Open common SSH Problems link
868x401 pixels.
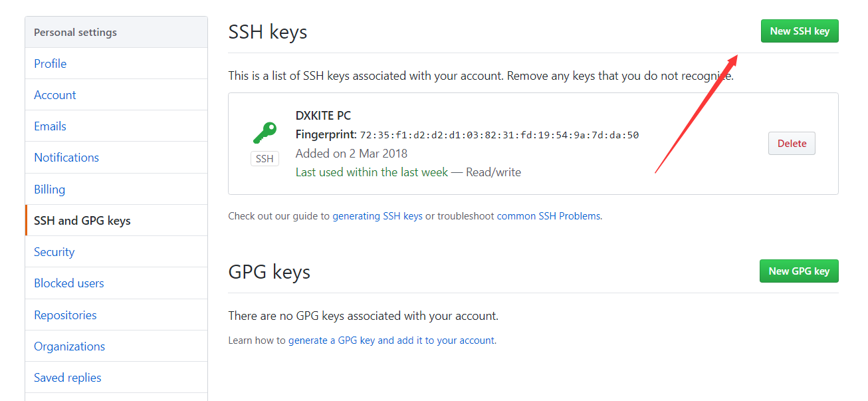point(548,216)
